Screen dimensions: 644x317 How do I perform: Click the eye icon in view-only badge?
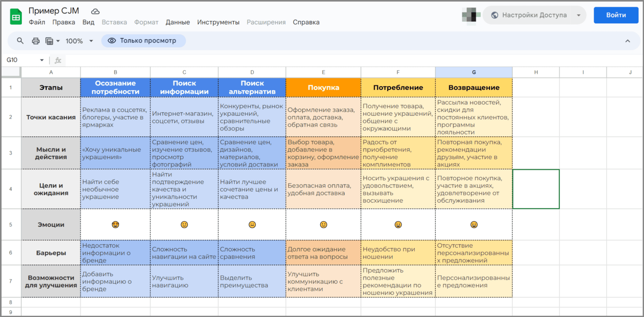pos(112,40)
